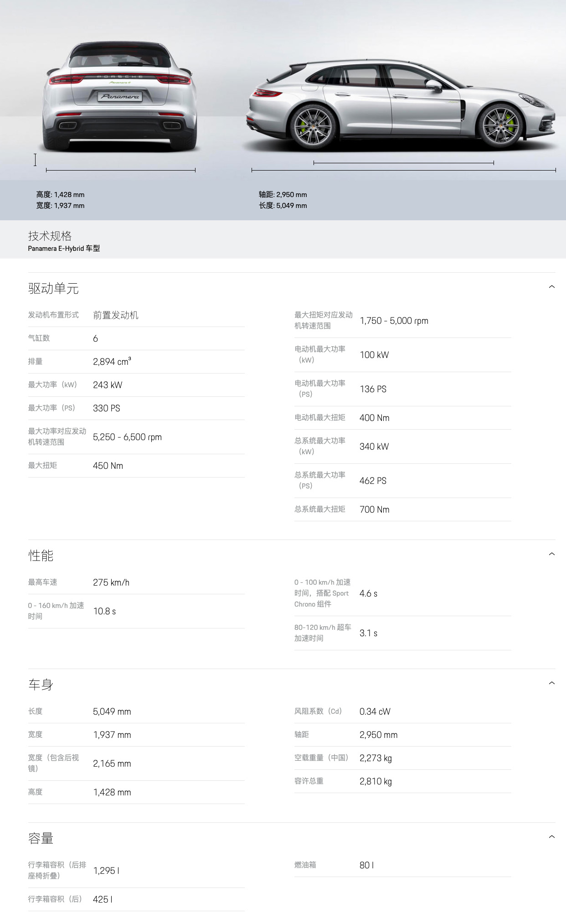Click the 425 l value

[103, 899]
